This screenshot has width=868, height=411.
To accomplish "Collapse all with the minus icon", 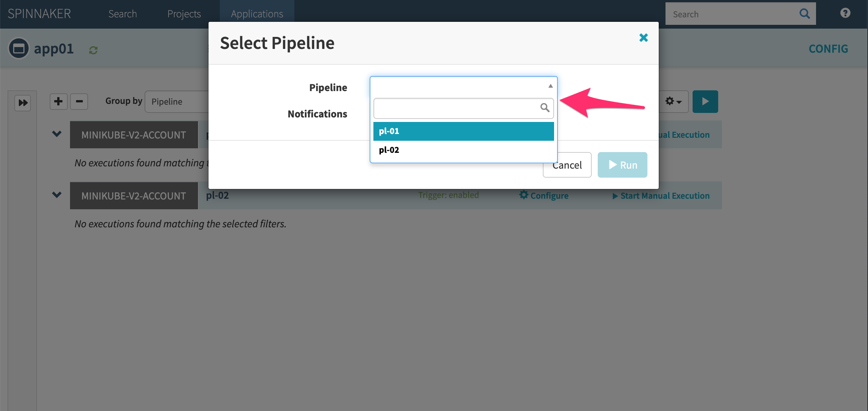I will click(x=79, y=102).
